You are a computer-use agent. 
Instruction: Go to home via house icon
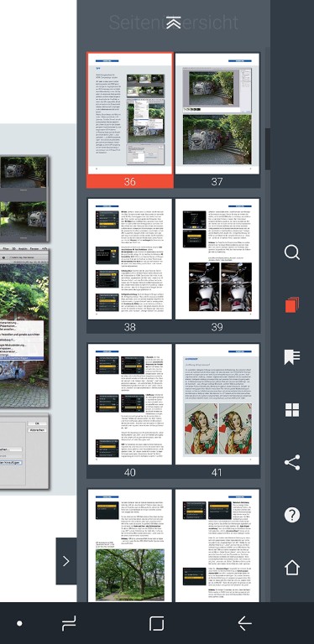click(x=292, y=567)
